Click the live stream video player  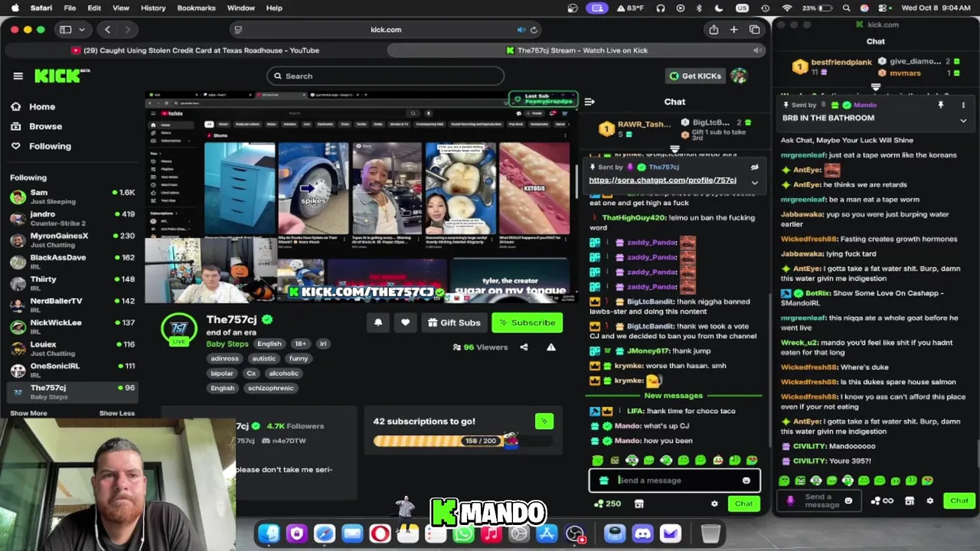tap(361, 197)
